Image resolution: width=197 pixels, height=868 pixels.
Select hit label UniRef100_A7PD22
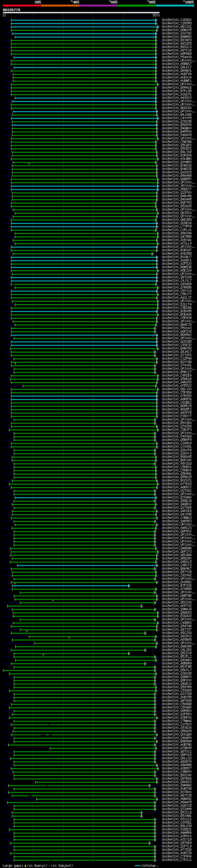click(x=176, y=386)
